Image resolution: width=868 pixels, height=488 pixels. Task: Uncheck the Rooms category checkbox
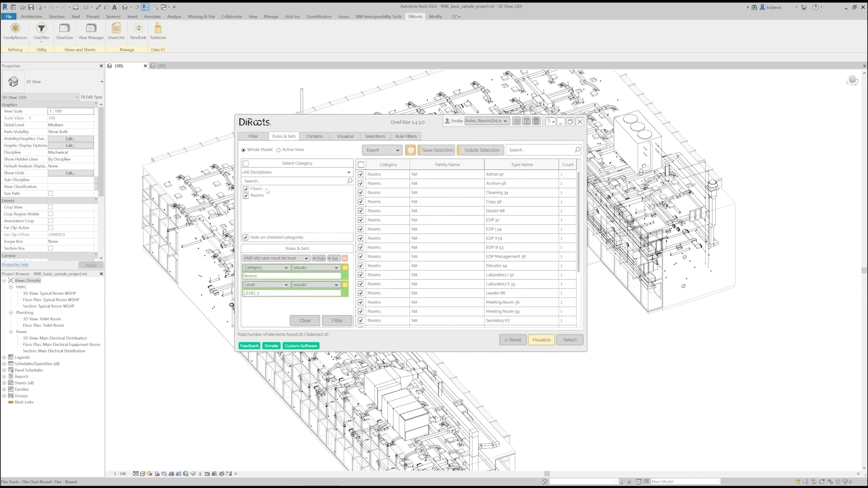[246, 196]
